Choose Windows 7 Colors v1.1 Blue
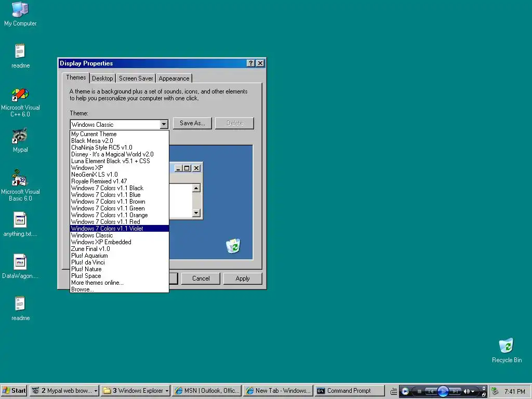This screenshot has width=532, height=399. tap(119, 195)
